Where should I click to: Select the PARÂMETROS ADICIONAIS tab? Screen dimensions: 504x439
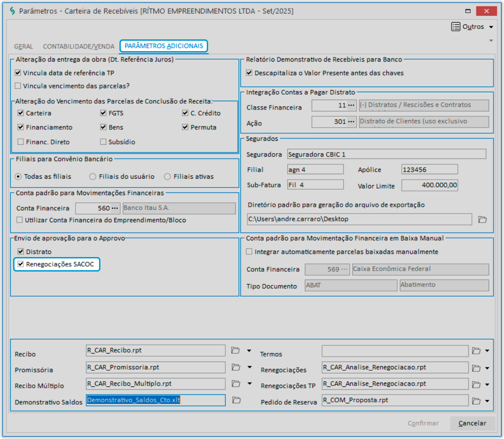point(164,46)
